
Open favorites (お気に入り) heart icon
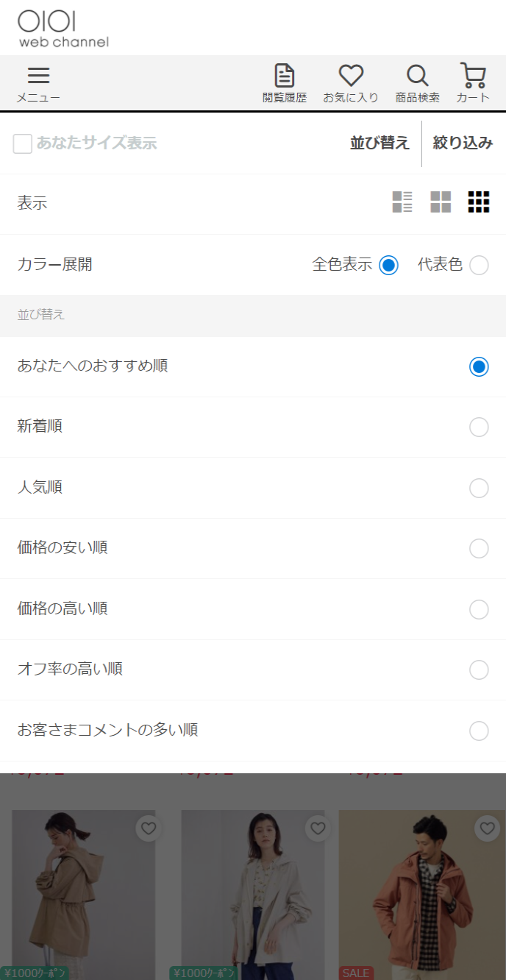pos(351,84)
